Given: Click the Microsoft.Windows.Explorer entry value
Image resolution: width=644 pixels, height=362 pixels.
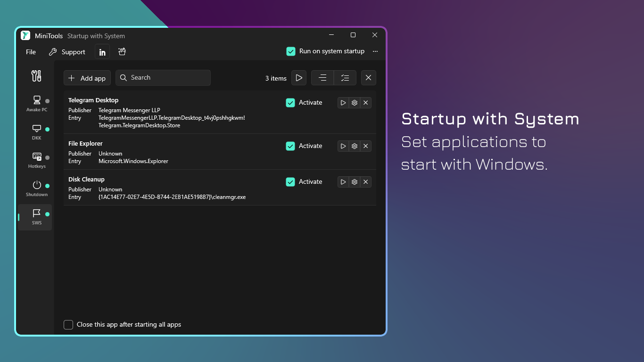Looking at the screenshot, I should tap(133, 161).
